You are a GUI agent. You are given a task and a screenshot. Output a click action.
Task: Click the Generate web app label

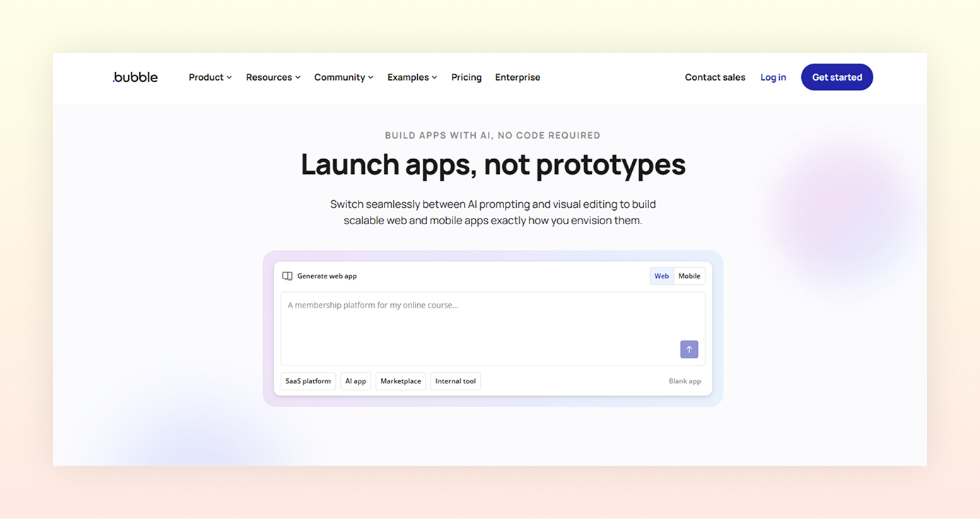[327, 276]
